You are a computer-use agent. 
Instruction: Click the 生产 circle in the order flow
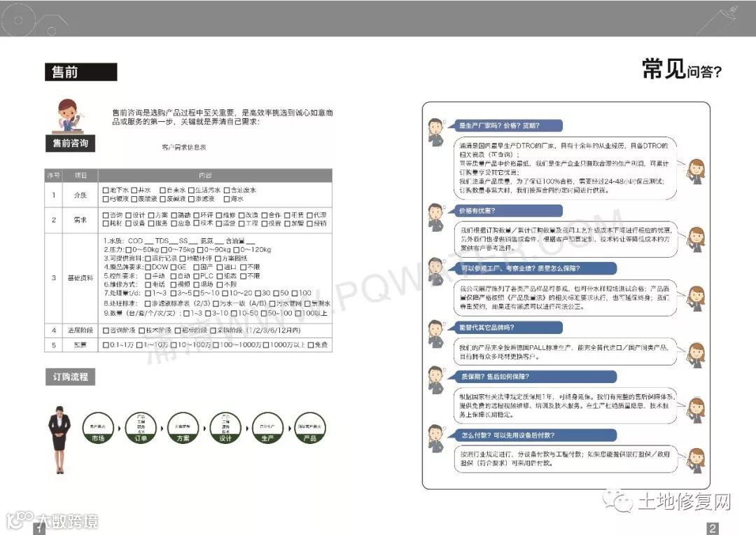(267, 429)
